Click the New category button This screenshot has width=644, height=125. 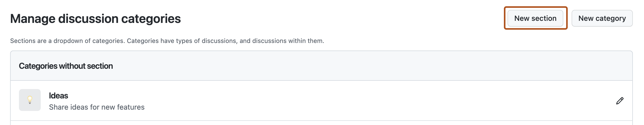click(x=602, y=18)
